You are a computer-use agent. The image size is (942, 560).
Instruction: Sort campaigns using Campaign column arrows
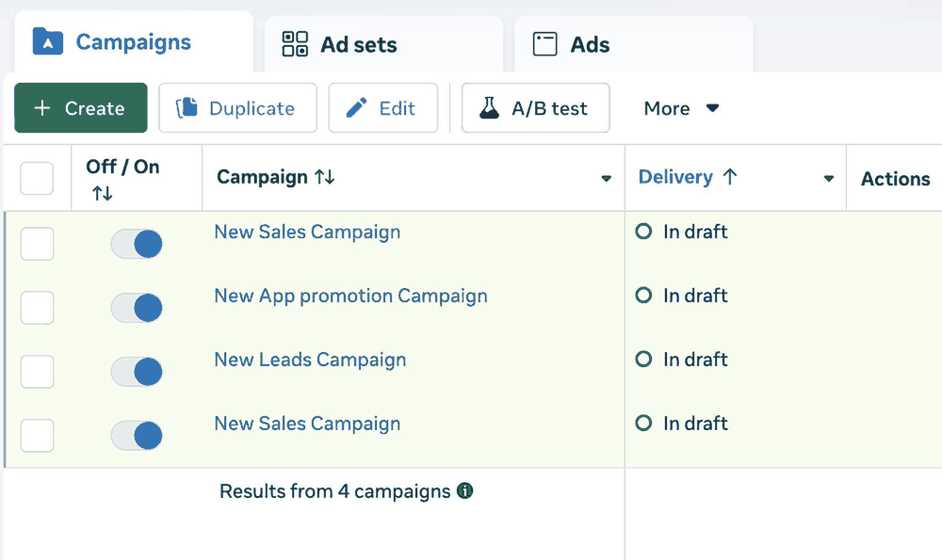click(x=325, y=177)
